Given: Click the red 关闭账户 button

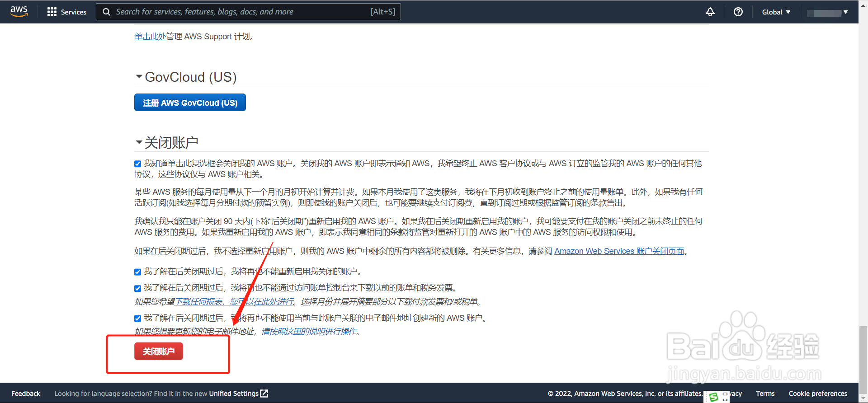Looking at the screenshot, I should click(159, 351).
